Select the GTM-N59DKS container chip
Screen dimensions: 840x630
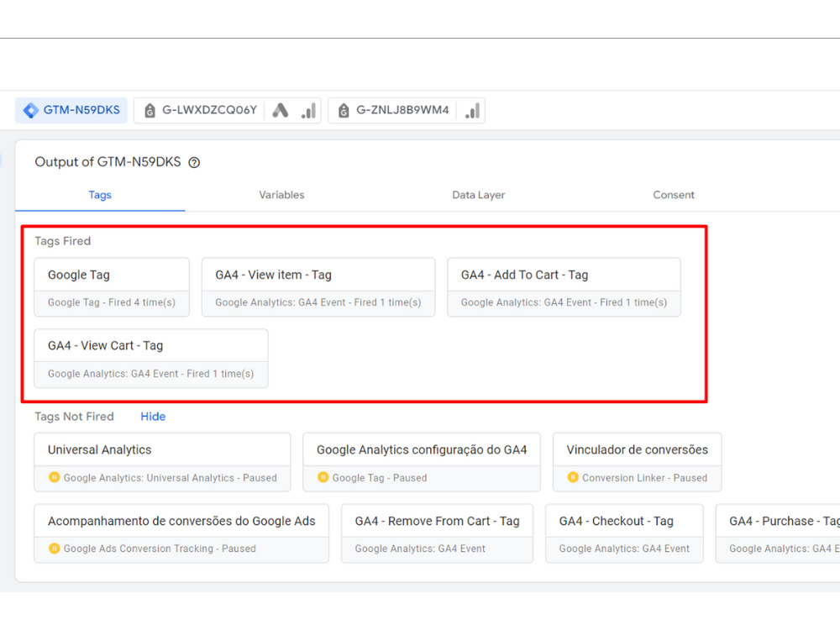71,110
